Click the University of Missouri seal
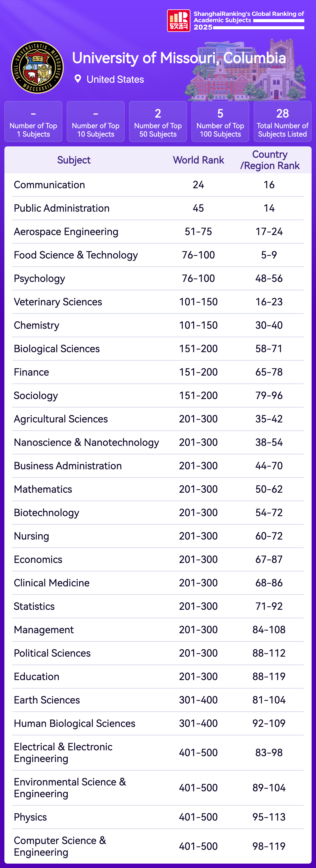Screen dimensions: 316x868 37,67
